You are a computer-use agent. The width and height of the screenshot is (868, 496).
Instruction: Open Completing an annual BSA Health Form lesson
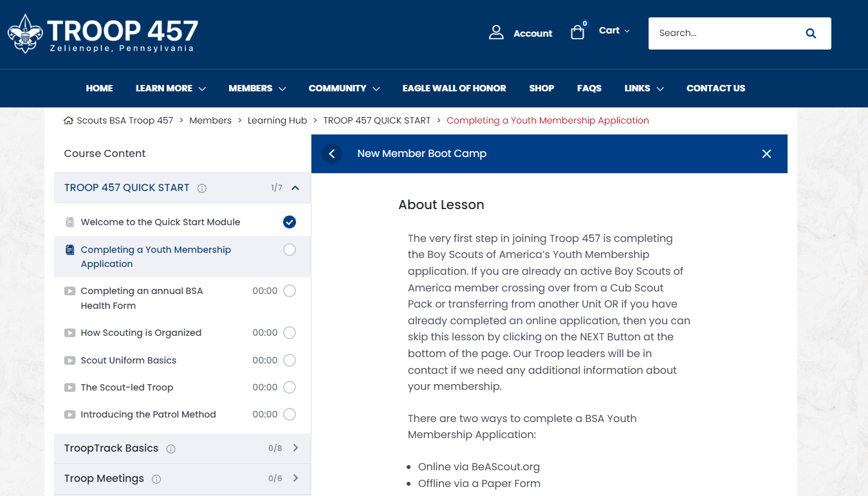[142, 298]
